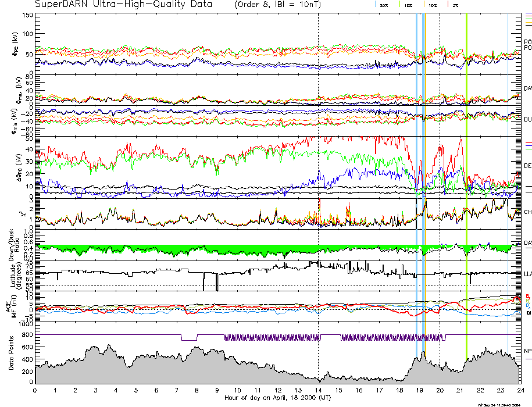Click the 10% legend label at top

click(x=433, y=5)
